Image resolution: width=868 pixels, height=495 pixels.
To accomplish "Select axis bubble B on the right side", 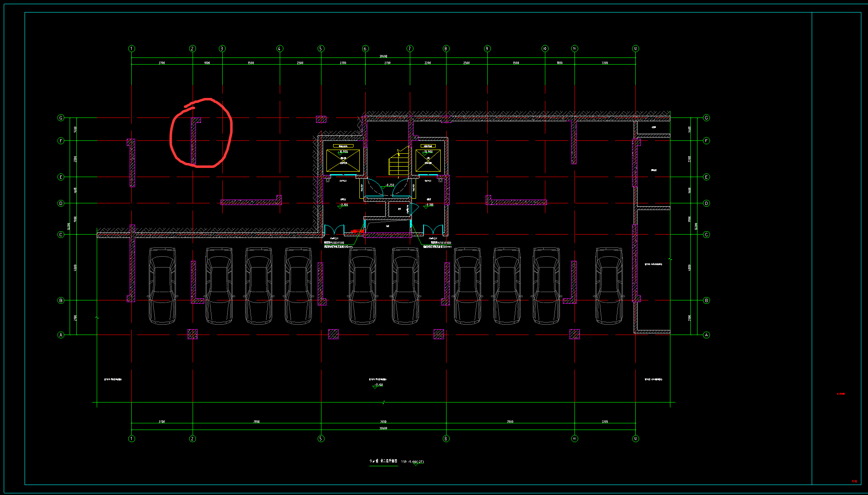I will tap(706, 300).
